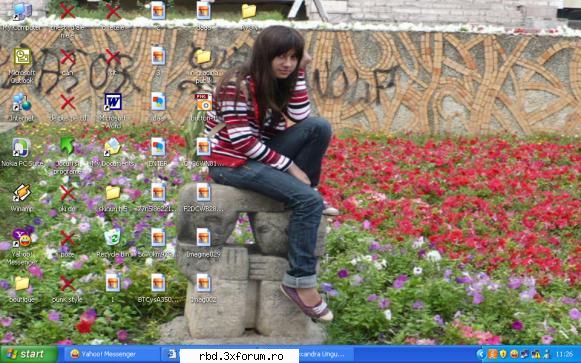
Task: Select the image file named '3'
Action: (x=158, y=56)
